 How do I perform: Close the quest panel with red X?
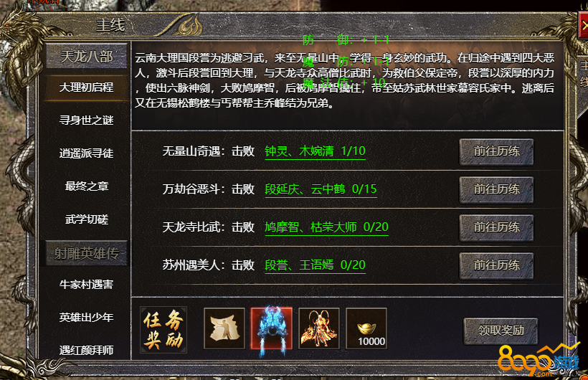pos(583,27)
